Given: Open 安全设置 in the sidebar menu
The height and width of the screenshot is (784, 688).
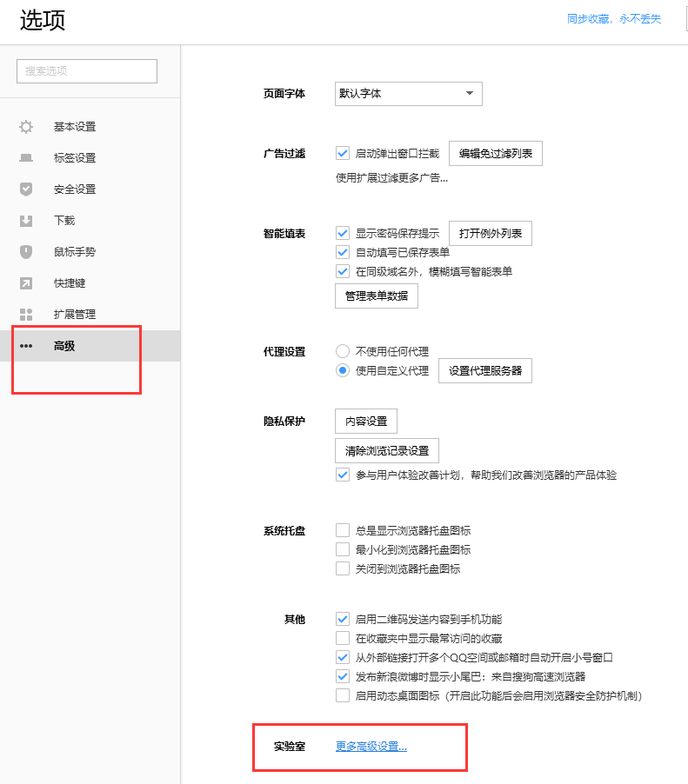Looking at the screenshot, I should pos(75,189).
